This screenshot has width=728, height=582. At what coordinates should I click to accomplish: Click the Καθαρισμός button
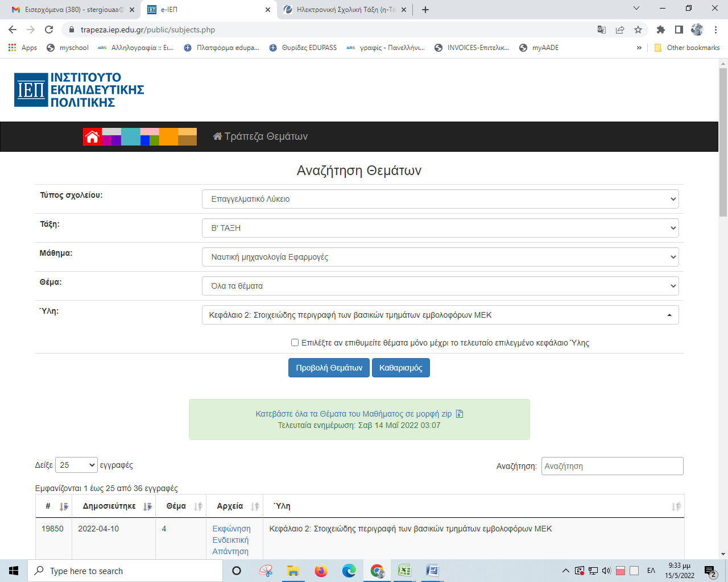[x=400, y=368]
